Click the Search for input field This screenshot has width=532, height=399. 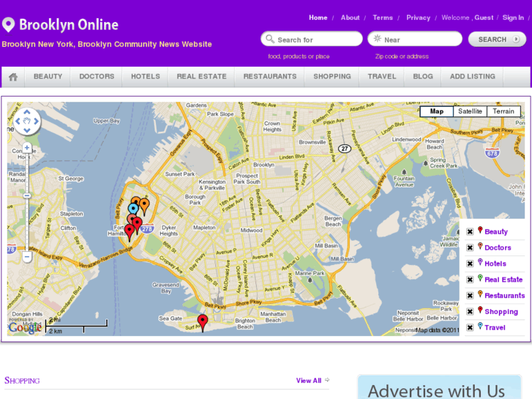tap(312, 39)
